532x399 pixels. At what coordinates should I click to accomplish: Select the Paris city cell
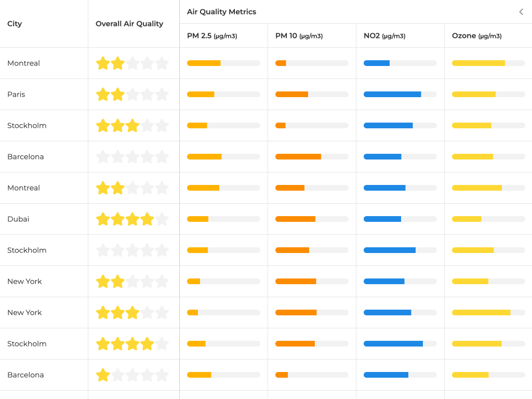tap(16, 95)
